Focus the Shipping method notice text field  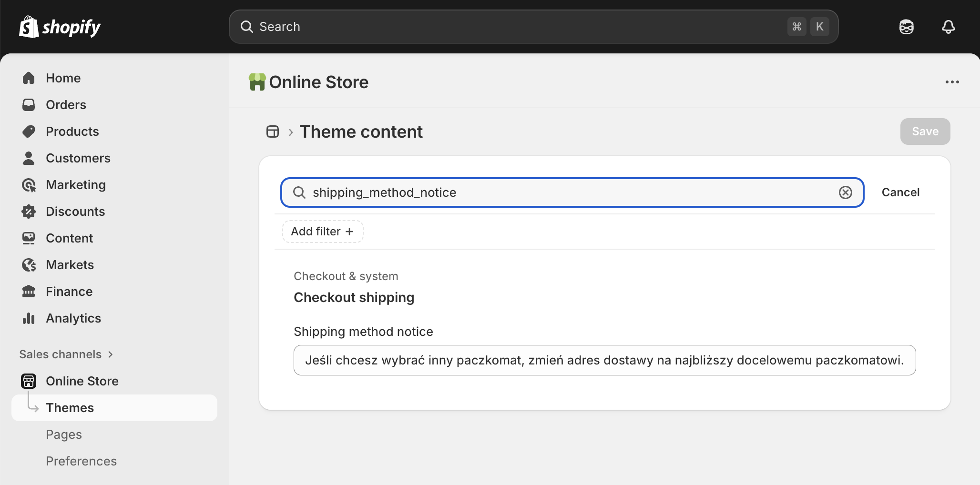click(x=604, y=360)
